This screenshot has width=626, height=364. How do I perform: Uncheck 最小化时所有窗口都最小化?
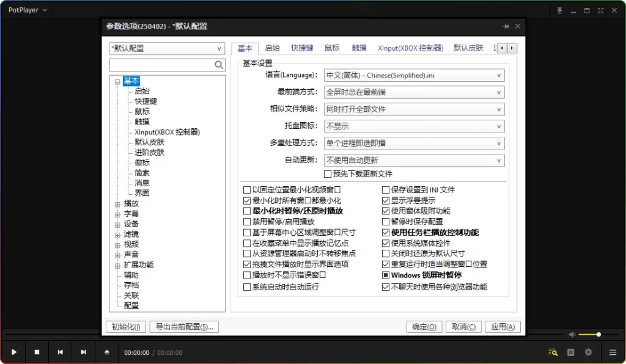[247, 200]
